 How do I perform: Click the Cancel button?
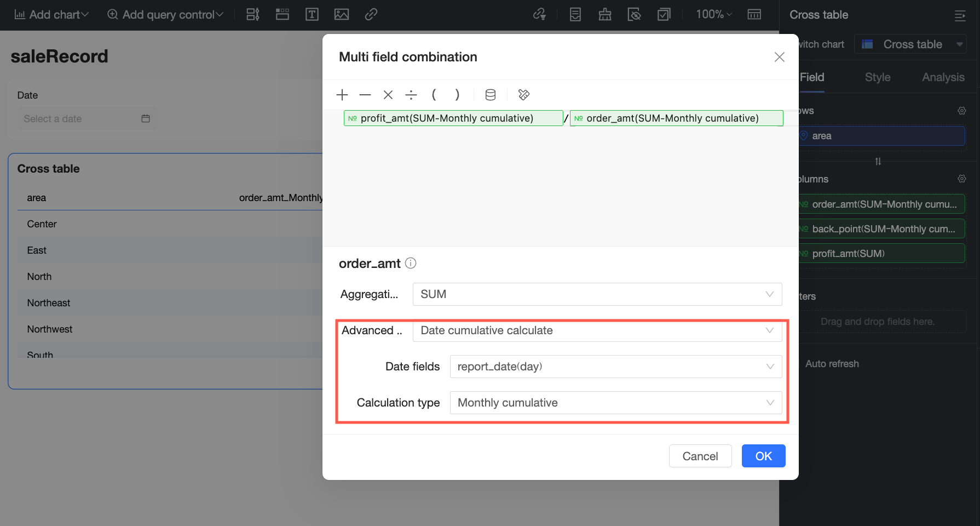coord(700,456)
